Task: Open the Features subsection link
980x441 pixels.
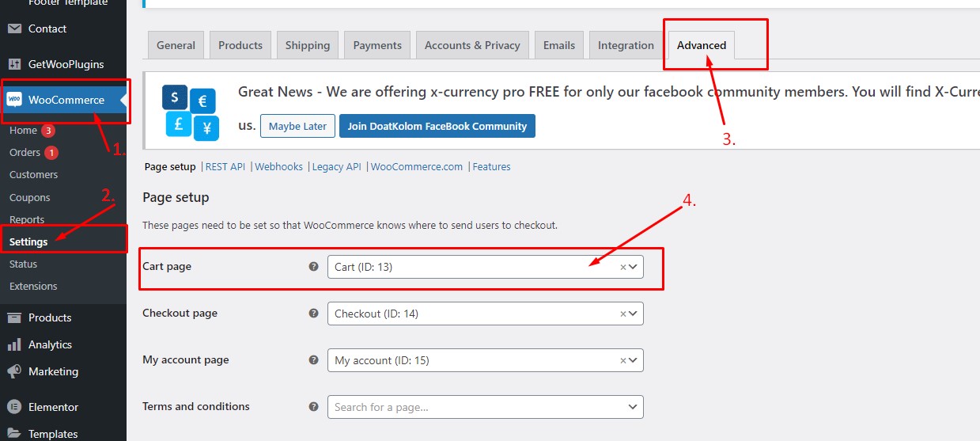Action: click(491, 167)
